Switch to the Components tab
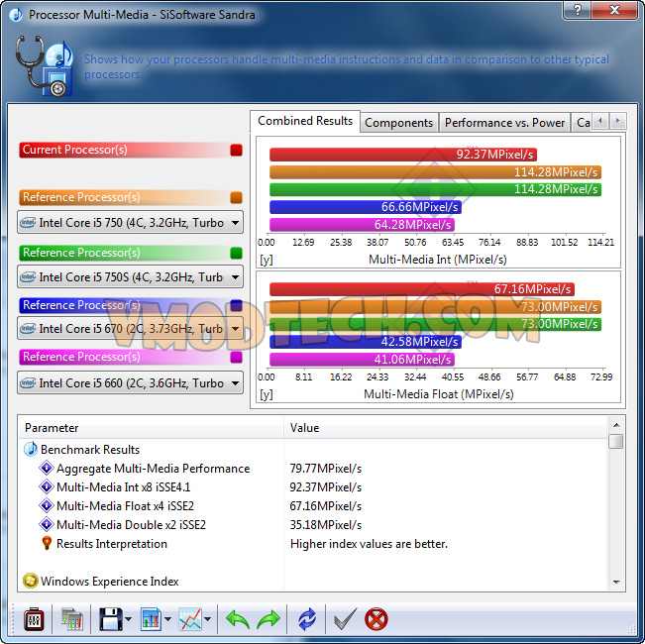The image size is (645, 644). point(398,123)
